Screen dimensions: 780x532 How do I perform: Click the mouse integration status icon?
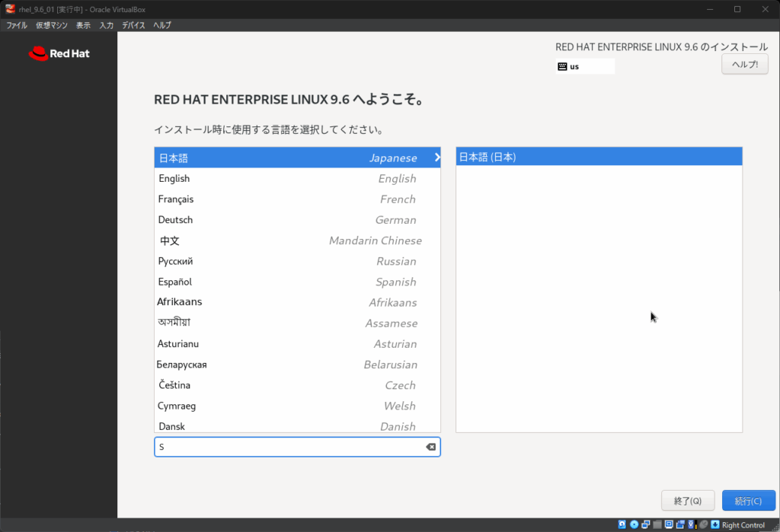pos(703,524)
